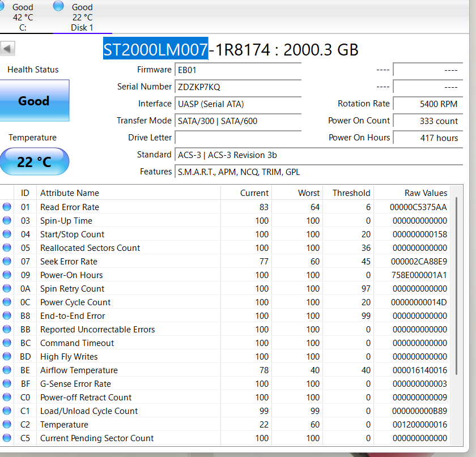The width and height of the screenshot is (476, 457).
Task: Click status orb for Reported Uncorrectable Errors
Action: tap(7, 329)
